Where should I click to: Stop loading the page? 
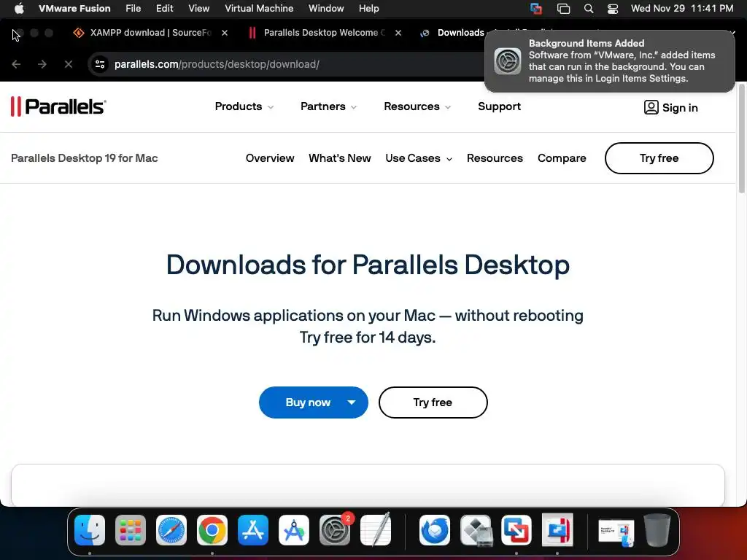69,64
